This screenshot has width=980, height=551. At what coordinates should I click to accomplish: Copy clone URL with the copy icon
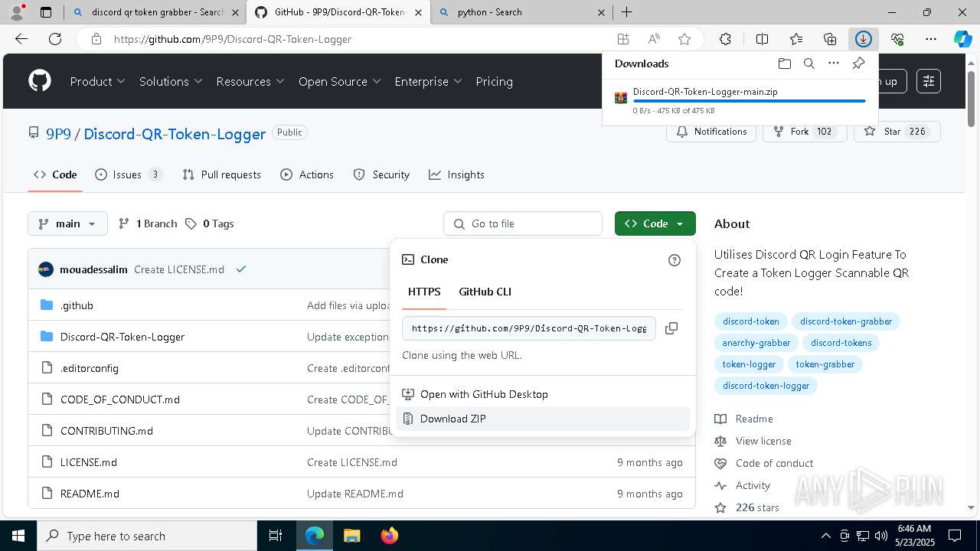pyautogui.click(x=671, y=328)
